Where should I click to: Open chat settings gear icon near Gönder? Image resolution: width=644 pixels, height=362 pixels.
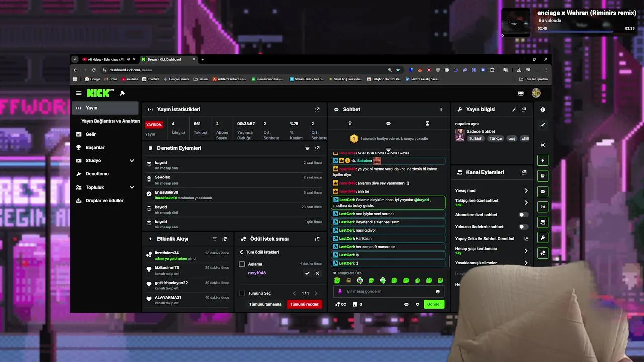point(417,304)
